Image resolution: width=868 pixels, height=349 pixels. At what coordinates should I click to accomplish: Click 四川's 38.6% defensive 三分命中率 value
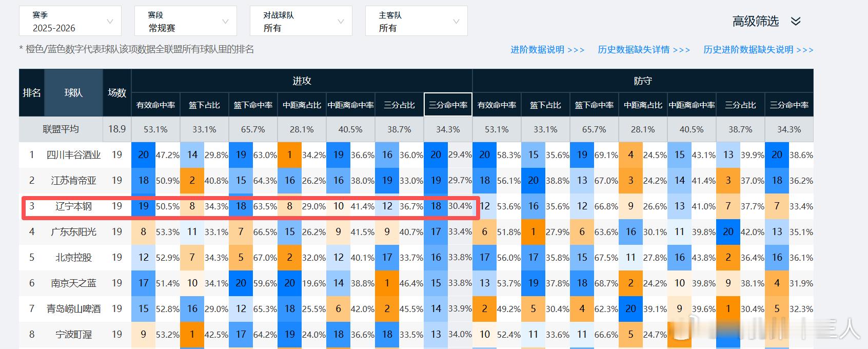[801, 155]
